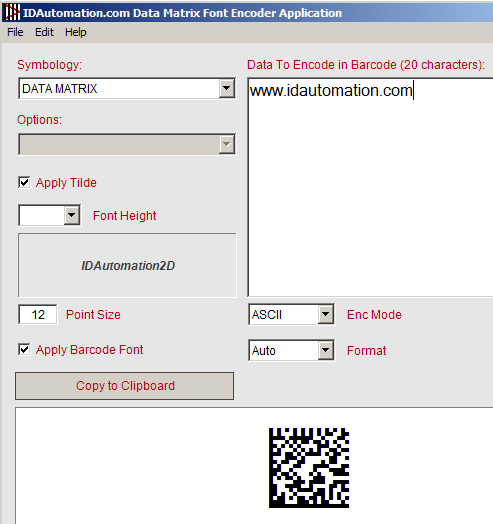Click in the Data To Encode text area
This screenshot has width=493, height=524.
click(x=370, y=187)
